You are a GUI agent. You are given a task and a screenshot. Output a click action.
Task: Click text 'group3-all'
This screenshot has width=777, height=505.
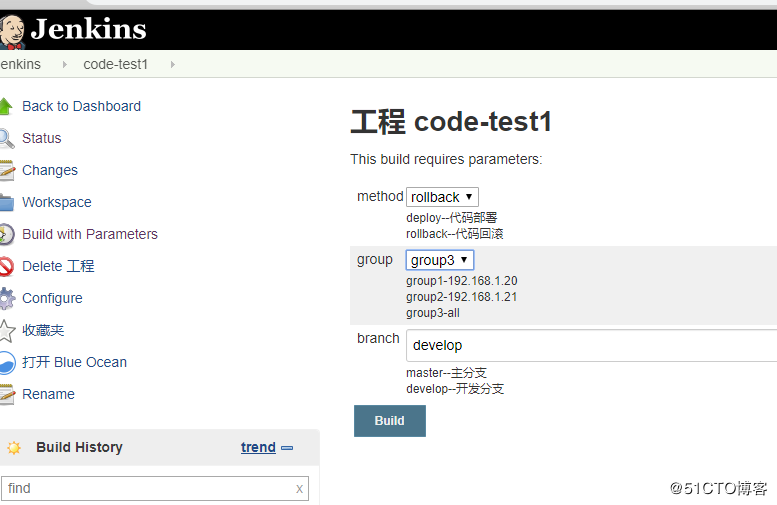[433, 313]
